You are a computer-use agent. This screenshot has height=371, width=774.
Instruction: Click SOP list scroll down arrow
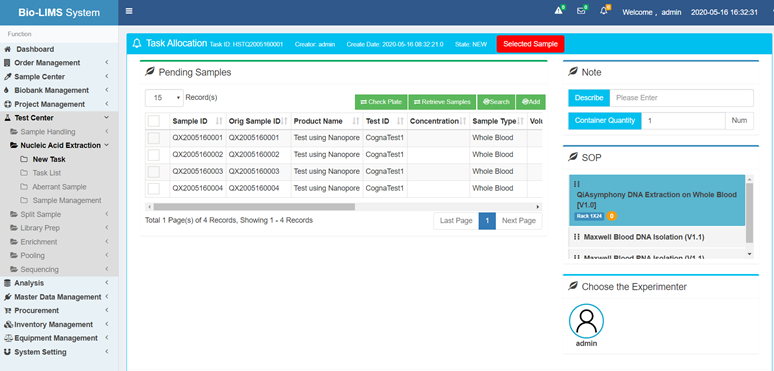pyautogui.click(x=750, y=254)
